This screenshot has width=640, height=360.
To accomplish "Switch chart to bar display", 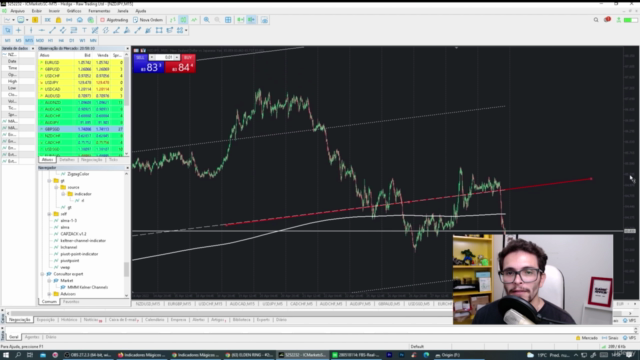I will coord(173,20).
